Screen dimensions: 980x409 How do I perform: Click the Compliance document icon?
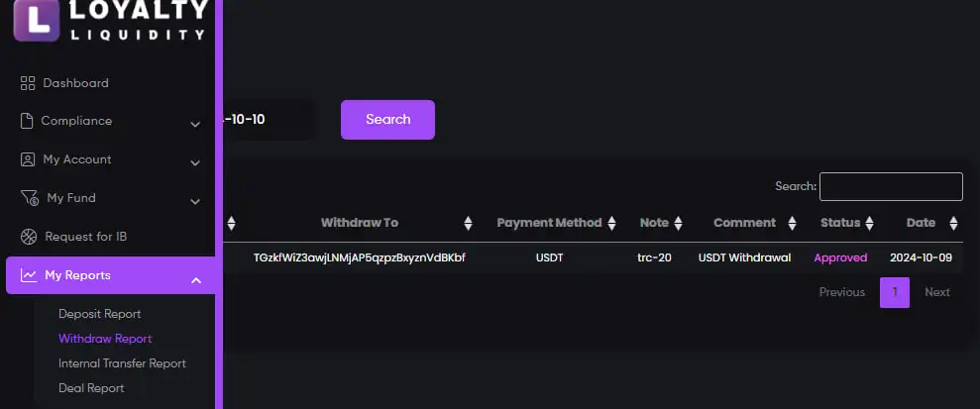(28, 121)
